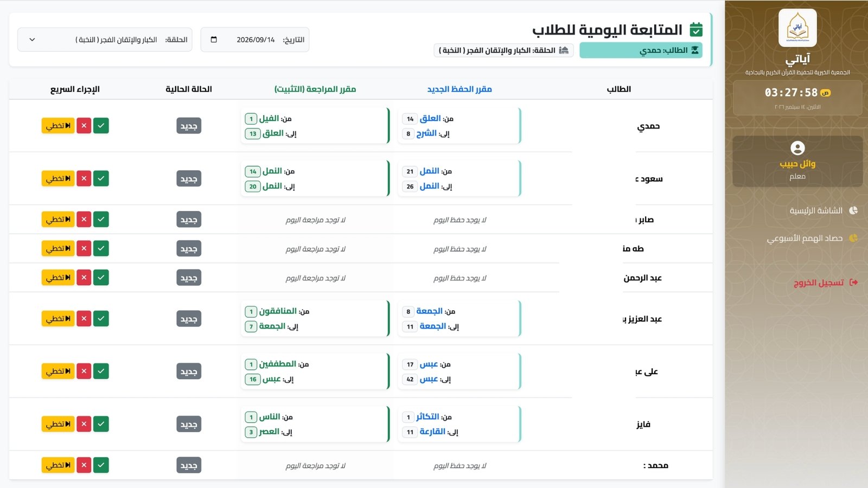
Task: Click red X button in حمدي row
Action: (x=84, y=126)
